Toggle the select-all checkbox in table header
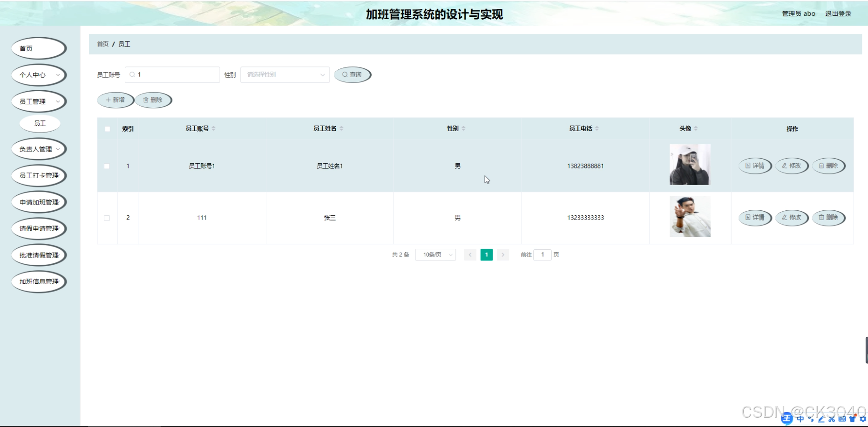This screenshot has width=868, height=427. 107,128
